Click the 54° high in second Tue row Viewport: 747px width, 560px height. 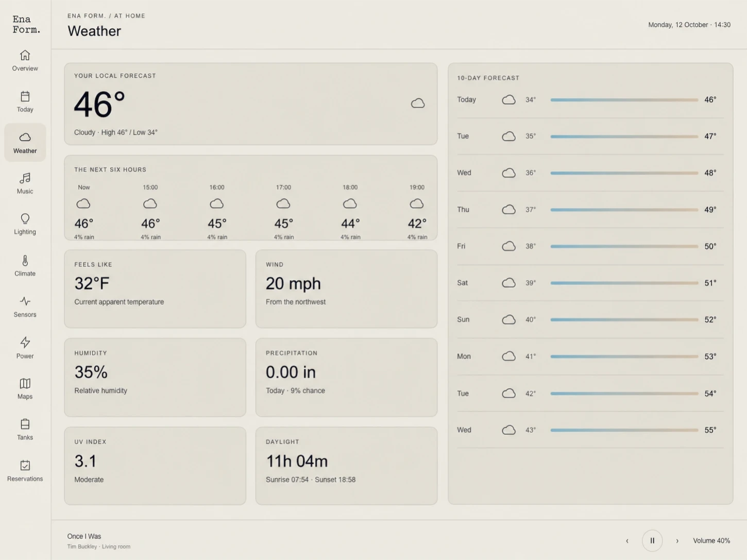click(x=710, y=394)
